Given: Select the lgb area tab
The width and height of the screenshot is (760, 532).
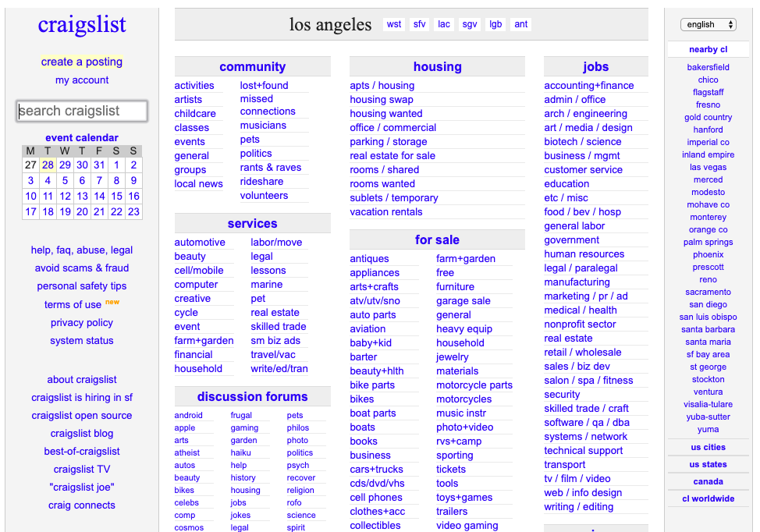Looking at the screenshot, I should pos(495,24).
